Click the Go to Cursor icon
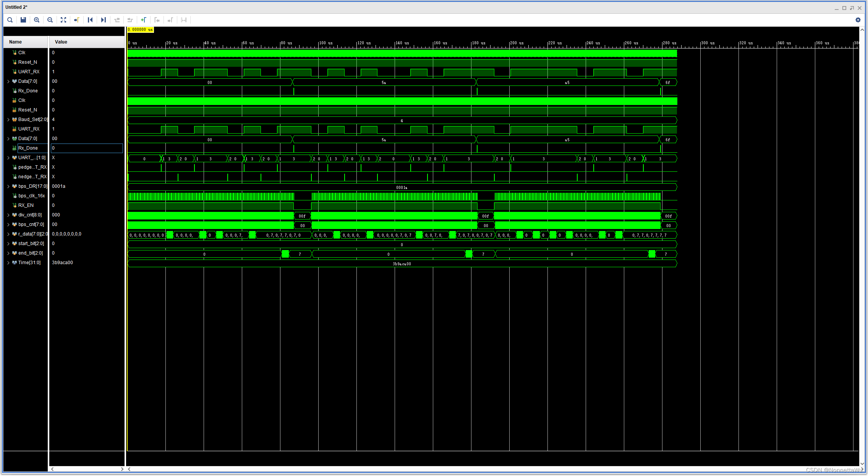Viewport: 868px width, 476px height. click(77, 20)
